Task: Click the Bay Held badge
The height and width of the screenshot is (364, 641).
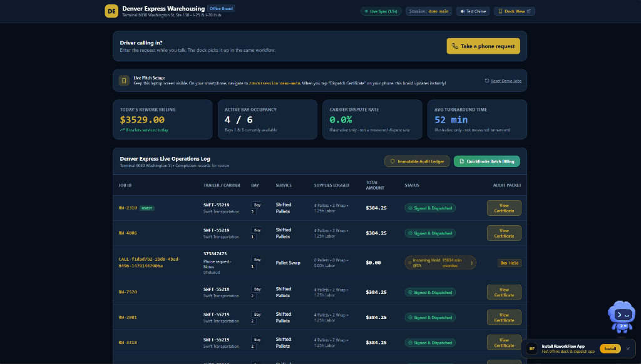Action: pyautogui.click(x=509, y=263)
